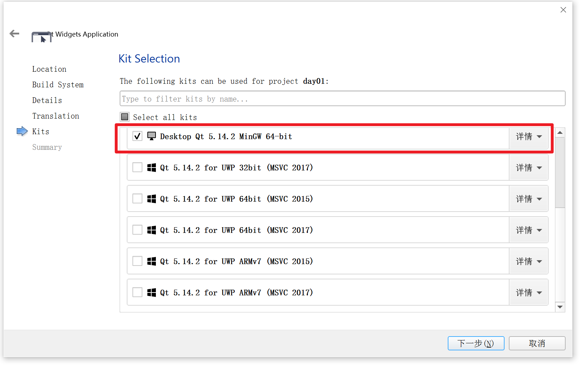The image size is (588, 366).
Task: Expand 详情 for Desktop Qt MinGW 64-bit
Action: click(x=529, y=137)
